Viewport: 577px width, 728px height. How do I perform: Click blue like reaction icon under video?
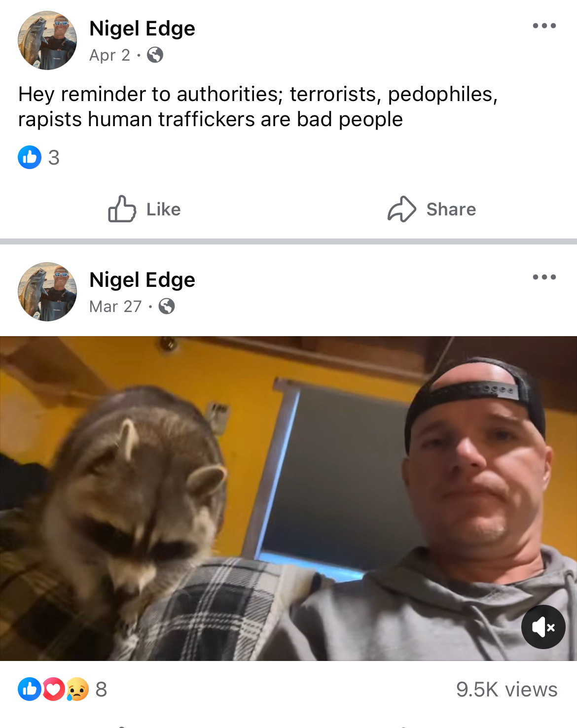click(x=30, y=689)
